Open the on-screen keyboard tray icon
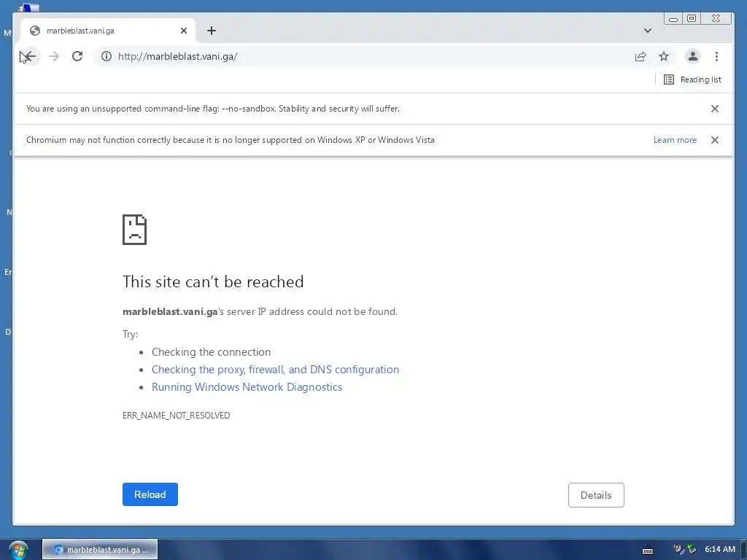 click(x=648, y=550)
